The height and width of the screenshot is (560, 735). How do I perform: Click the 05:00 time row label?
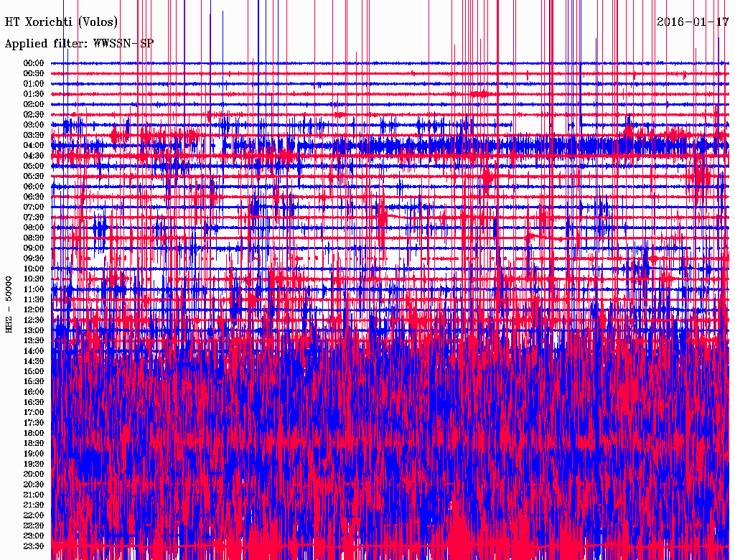34,166
